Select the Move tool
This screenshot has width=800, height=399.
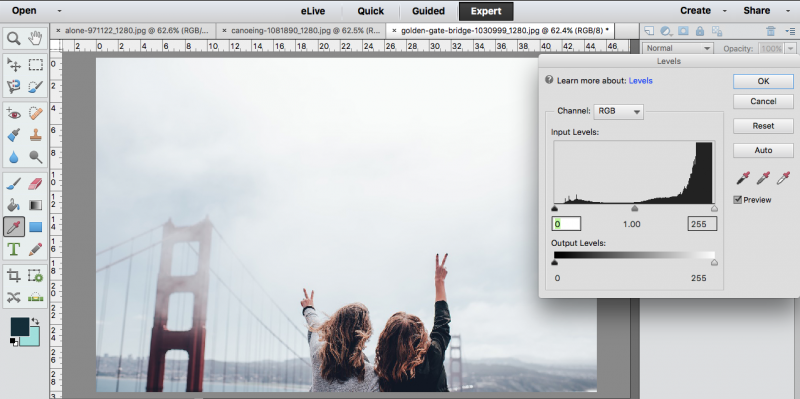14,65
